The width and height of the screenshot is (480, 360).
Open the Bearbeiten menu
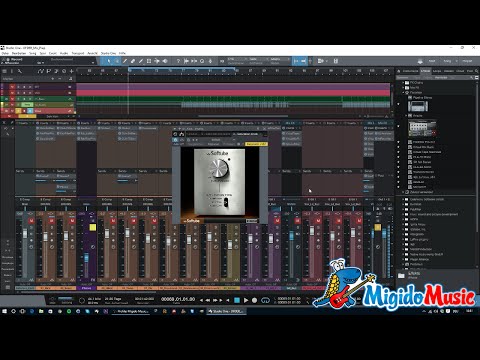tap(19, 53)
